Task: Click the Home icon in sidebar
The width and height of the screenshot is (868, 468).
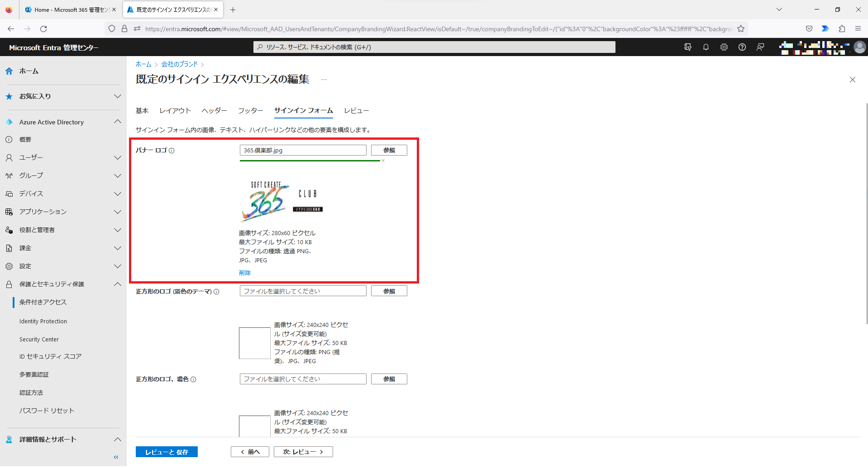Action: pyautogui.click(x=9, y=71)
